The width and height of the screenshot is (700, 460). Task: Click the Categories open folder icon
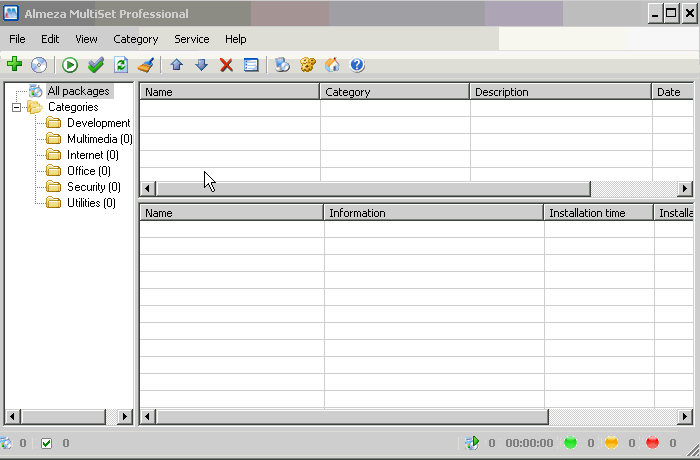click(x=34, y=107)
